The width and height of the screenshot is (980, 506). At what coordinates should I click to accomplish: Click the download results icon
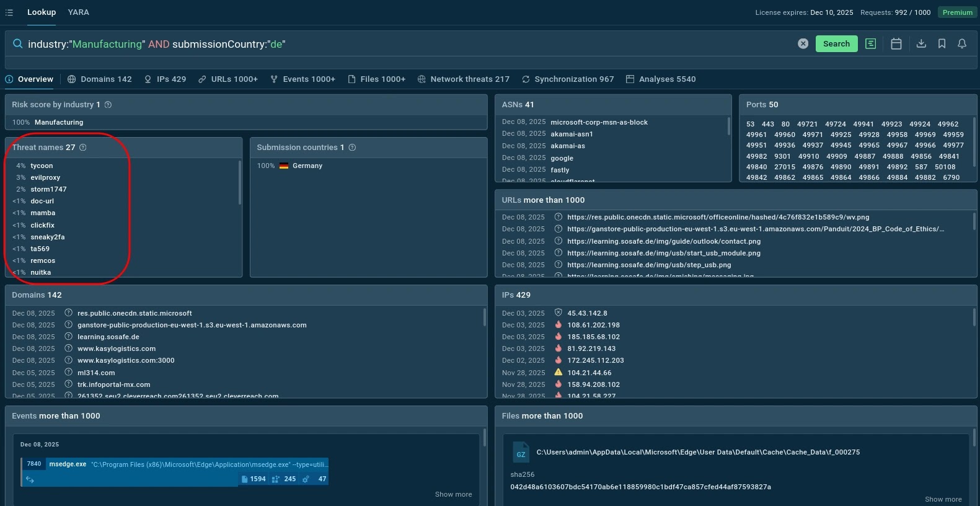[921, 43]
